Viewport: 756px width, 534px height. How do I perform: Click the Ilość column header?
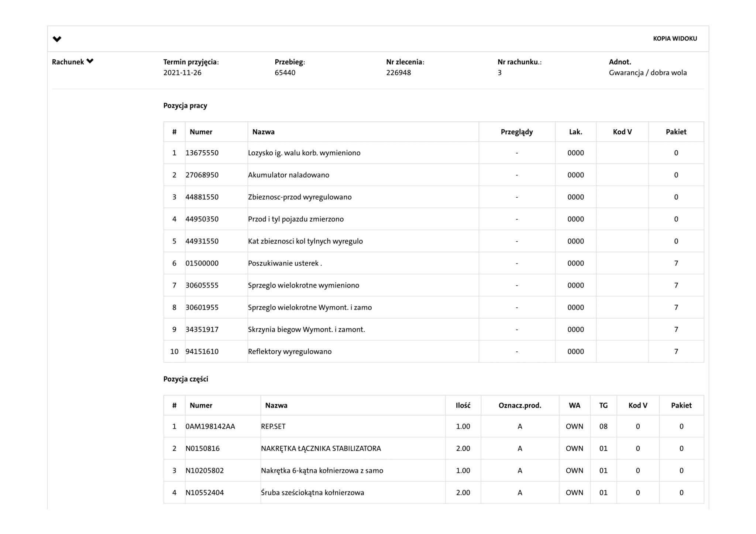(x=463, y=405)
